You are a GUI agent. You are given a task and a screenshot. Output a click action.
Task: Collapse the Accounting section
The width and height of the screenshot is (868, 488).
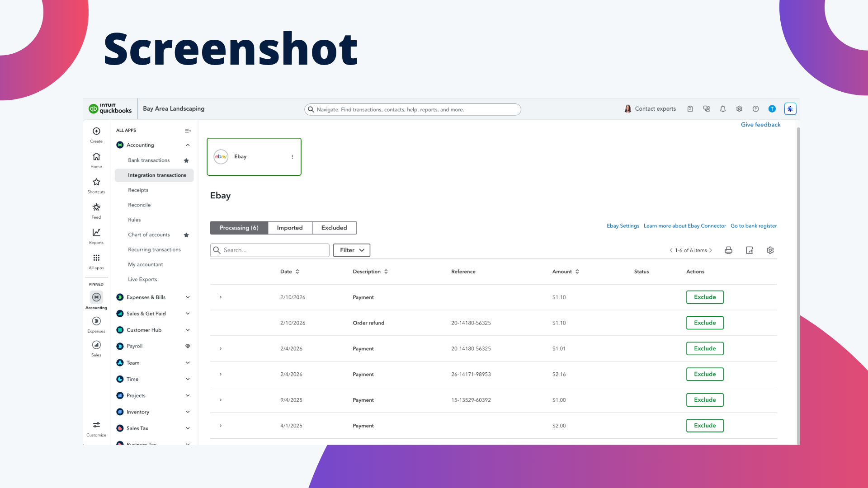188,145
